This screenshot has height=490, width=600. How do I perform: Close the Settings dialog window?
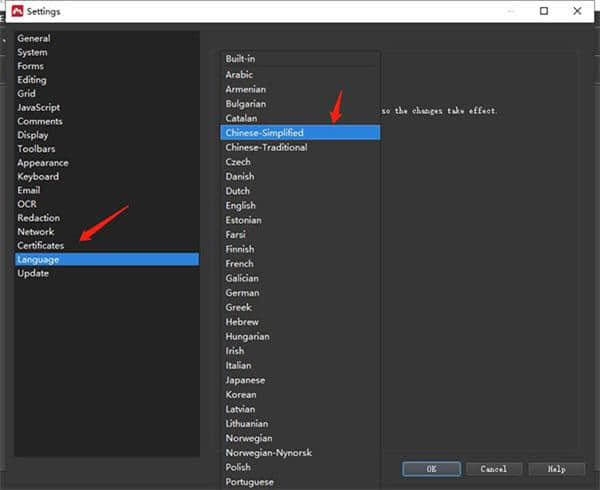tap(576, 12)
